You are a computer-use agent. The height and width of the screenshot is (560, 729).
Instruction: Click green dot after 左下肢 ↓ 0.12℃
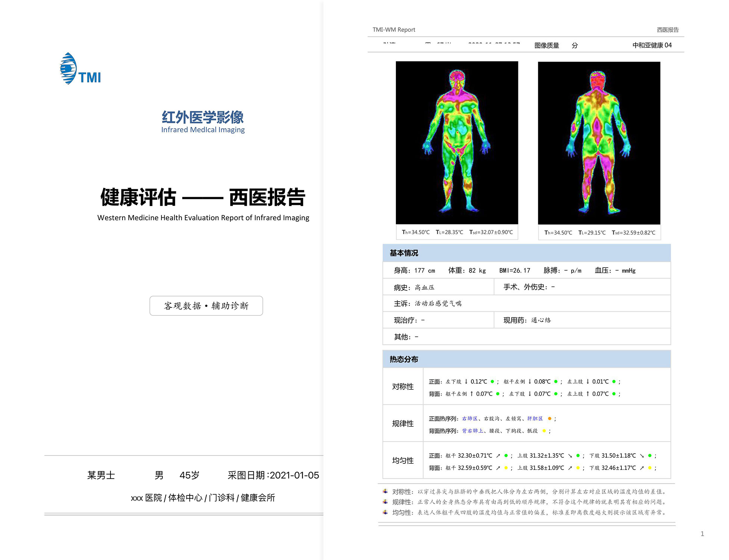[x=492, y=382]
